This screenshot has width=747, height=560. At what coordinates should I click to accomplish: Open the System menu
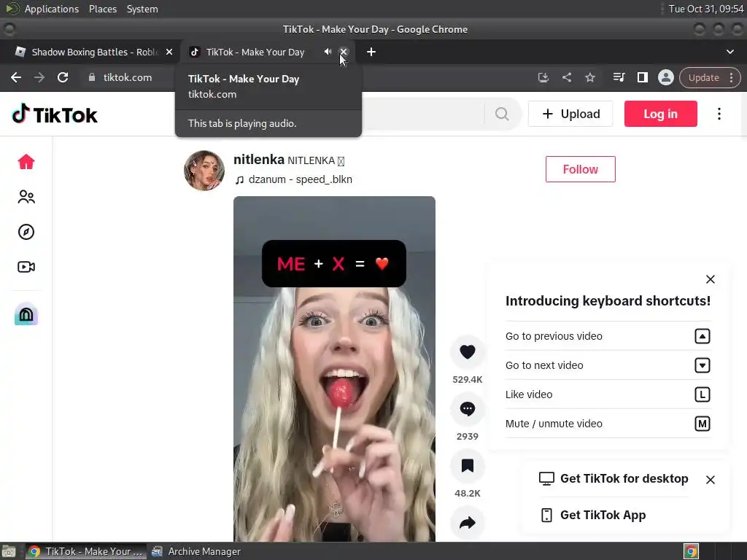pyautogui.click(x=142, y=9)
